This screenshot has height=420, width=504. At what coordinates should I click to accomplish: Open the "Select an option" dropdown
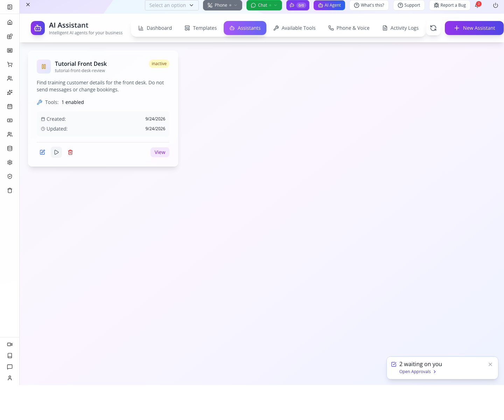point(172,5)
